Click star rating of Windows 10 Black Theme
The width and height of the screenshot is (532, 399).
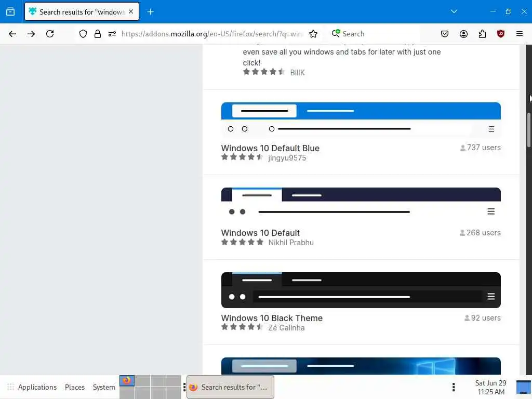242,327
